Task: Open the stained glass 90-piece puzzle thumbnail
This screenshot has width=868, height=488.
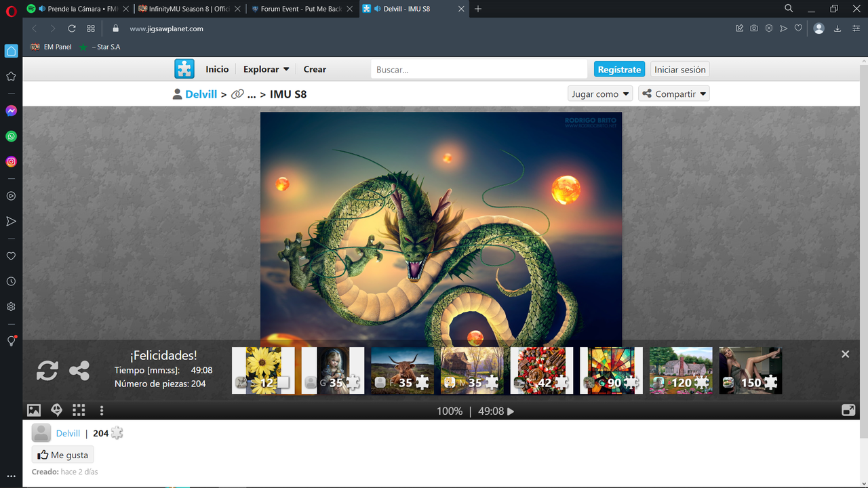Action: (611, 371)
